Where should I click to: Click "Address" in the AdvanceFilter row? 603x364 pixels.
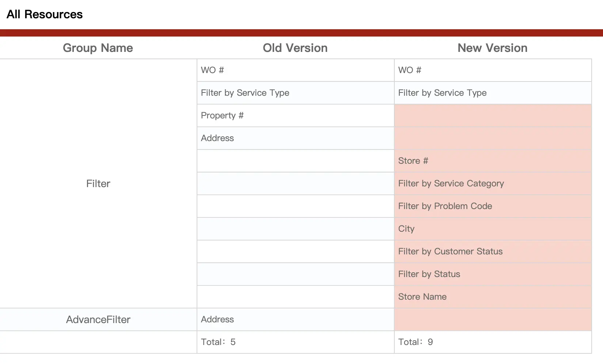pos(296,319)
